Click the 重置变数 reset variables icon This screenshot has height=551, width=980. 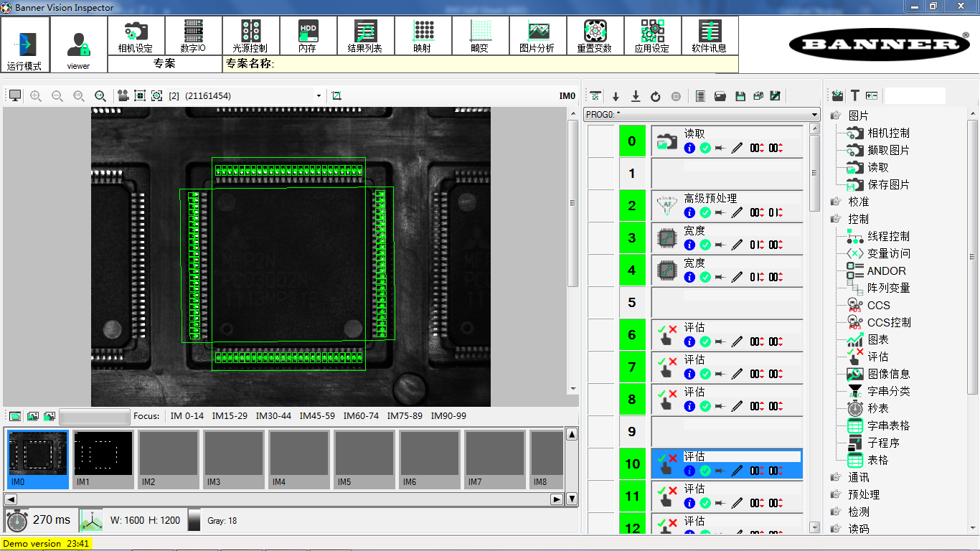595,36
